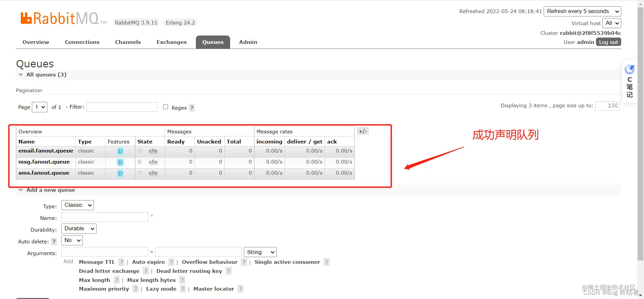Image resolution: width=644 pixels, height=299 pixels.
Task: Click the +/- column toggle button
Action: (x=363, y=131)
